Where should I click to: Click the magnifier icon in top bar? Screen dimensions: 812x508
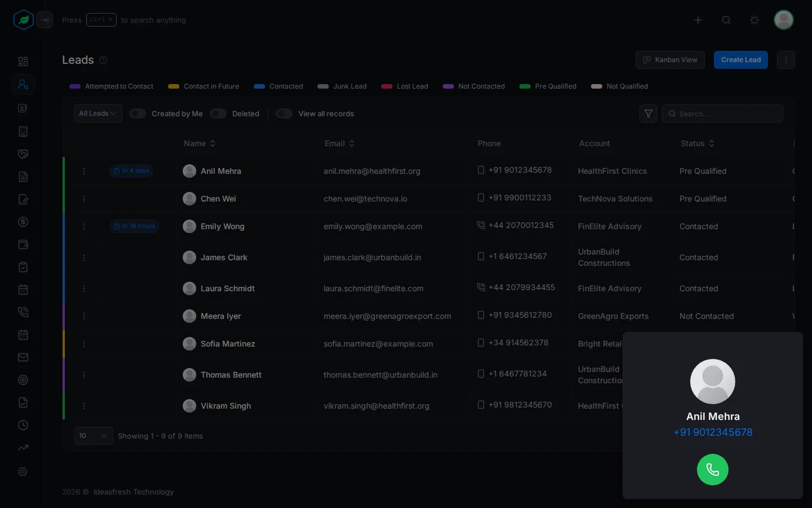[726, 20]
